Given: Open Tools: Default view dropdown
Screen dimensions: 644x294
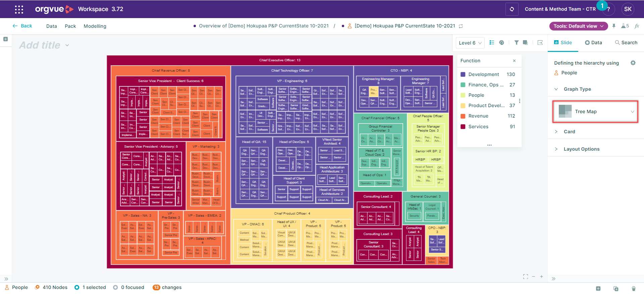Looking at the screenshot, I should pyautogui.click(x=579, y=26).
